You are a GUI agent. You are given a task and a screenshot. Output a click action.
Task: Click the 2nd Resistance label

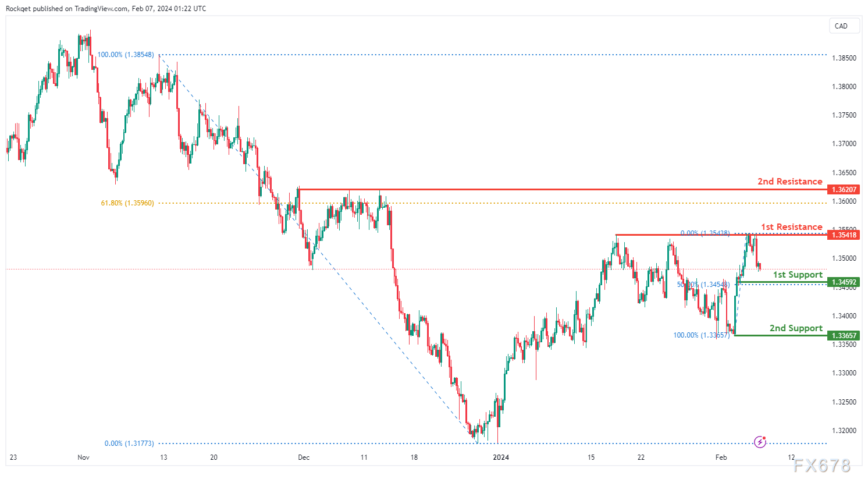(x=790, y=182)
